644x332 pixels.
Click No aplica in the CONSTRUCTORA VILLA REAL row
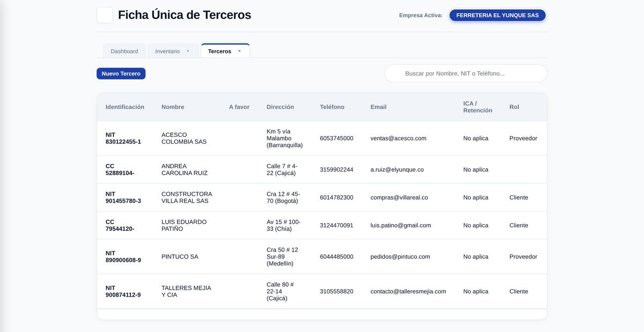(476, 197)
